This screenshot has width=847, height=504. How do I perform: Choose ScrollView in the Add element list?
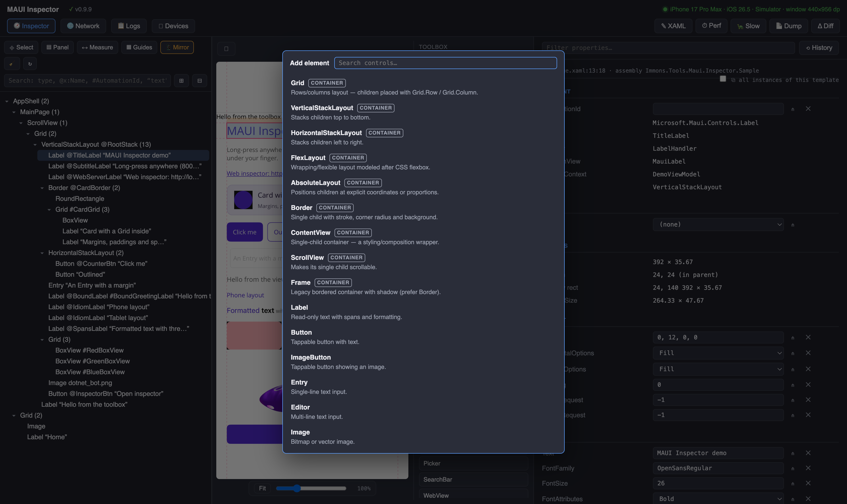(423, 262)
